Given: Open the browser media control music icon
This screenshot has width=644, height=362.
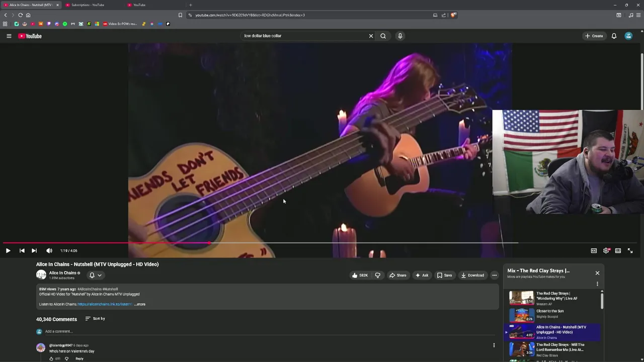Looking at the screenshot, I should point(631,15).
